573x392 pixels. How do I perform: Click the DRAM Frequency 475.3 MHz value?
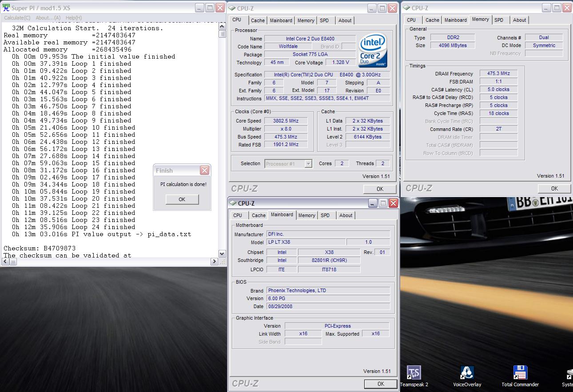click(498, 74)
